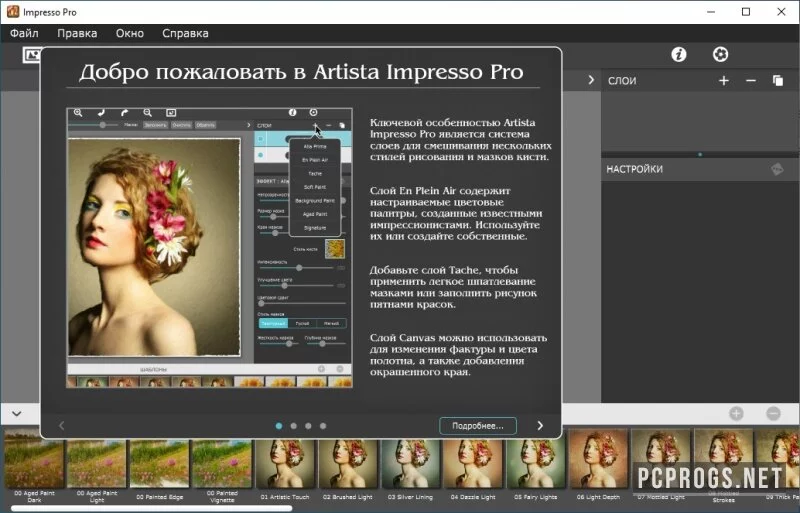The width and height of the screenshot is (800, 513).
Task: Delete preset using round minus icon
Action: [773, 413]
